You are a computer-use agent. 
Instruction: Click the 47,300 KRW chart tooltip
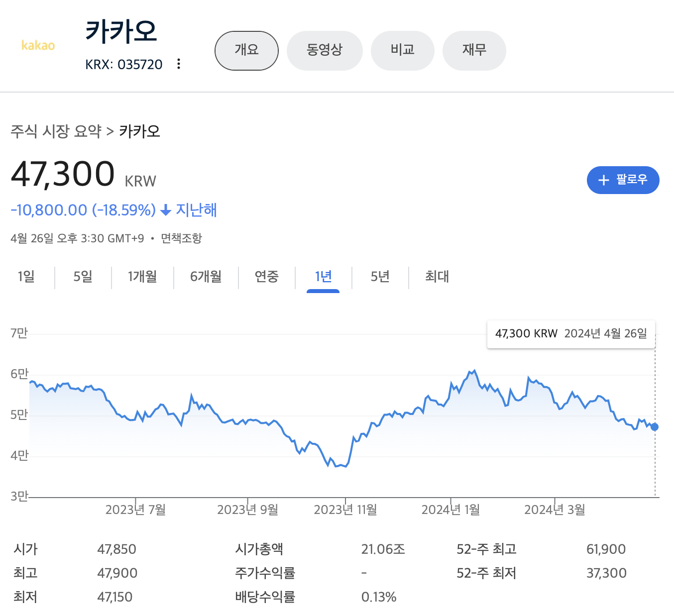coord(571,334)
